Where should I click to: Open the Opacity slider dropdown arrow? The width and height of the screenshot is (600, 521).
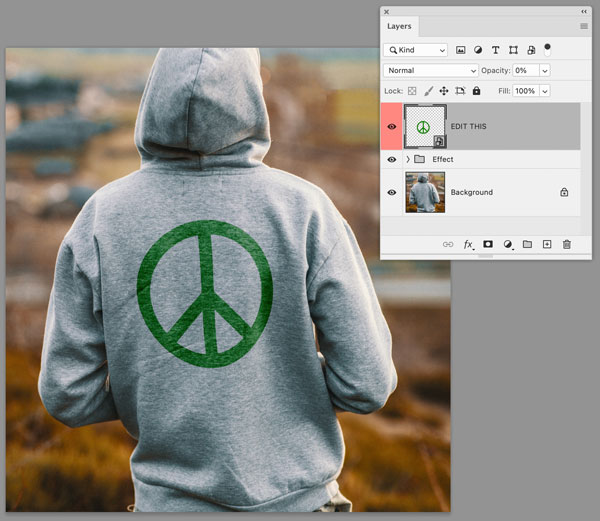click(545, 71)
